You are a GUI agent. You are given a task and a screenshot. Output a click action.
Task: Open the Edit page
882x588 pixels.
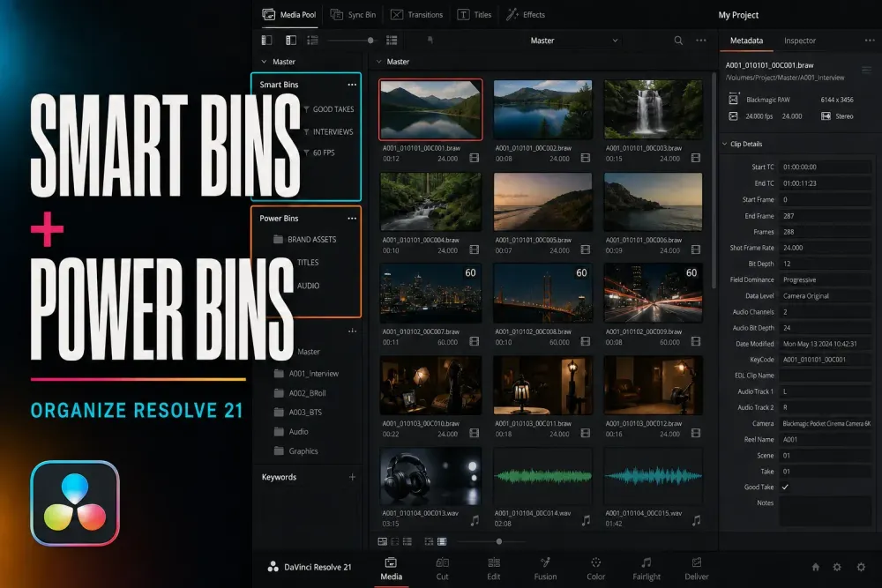click(x=494, y=569)
